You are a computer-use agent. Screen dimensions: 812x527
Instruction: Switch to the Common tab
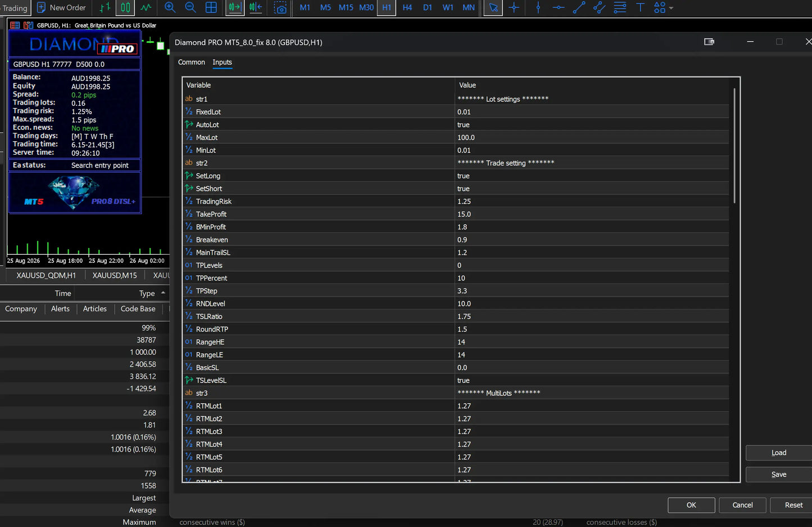pyautogui.click(x=192, y=62)
